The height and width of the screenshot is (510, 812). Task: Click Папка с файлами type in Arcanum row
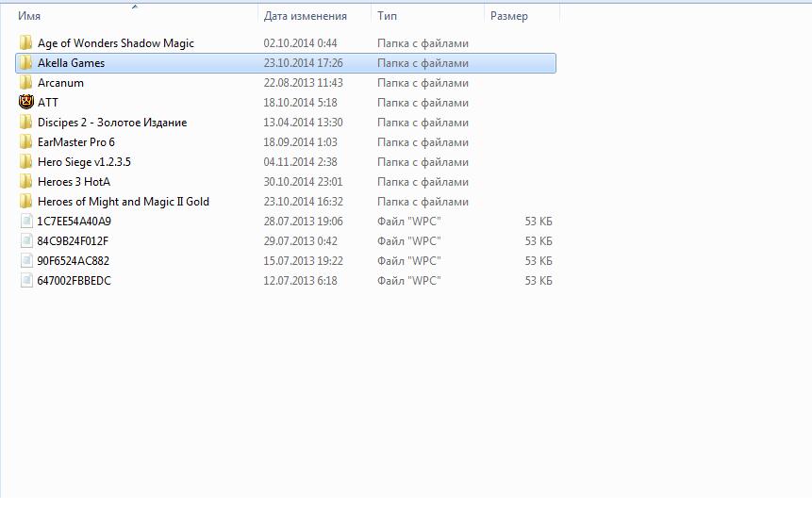(423, 83)
